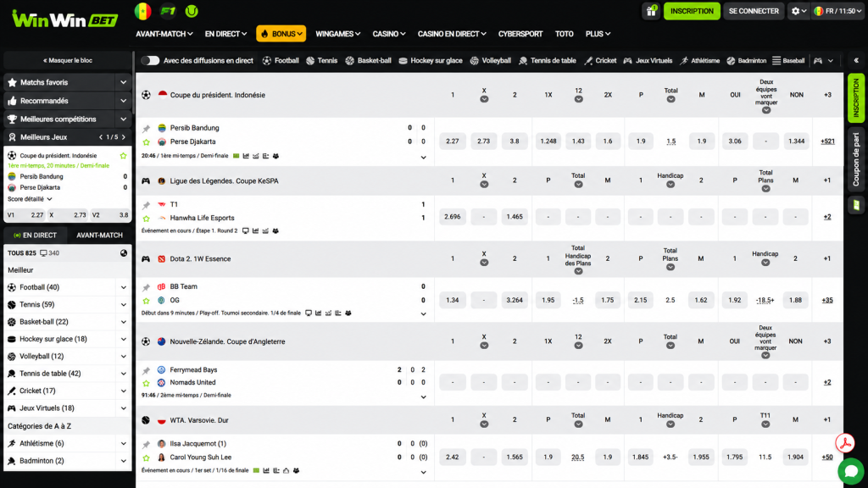Viewport: 868px width, 488px height.
Task: Open the gift bonus icon
Action: click(651, 11)
